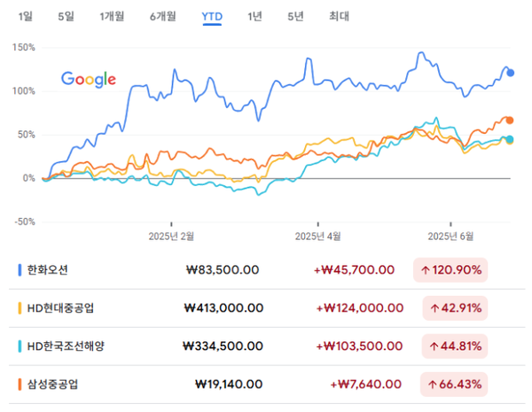Switch chart to 1년 range
The width and height of the screenshot is (532, 412).
(254, 16)
